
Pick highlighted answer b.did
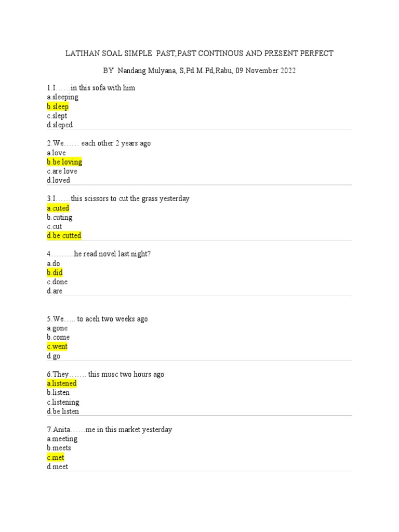pyautogui.click(x=55, y=272)
